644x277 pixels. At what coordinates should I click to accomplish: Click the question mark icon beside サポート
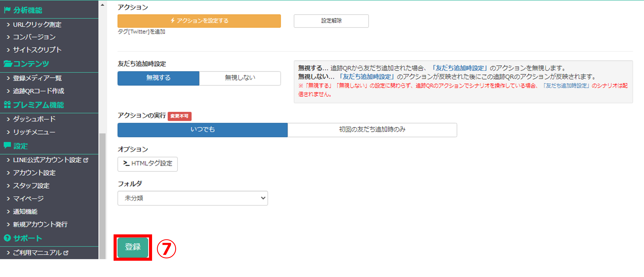7,238
